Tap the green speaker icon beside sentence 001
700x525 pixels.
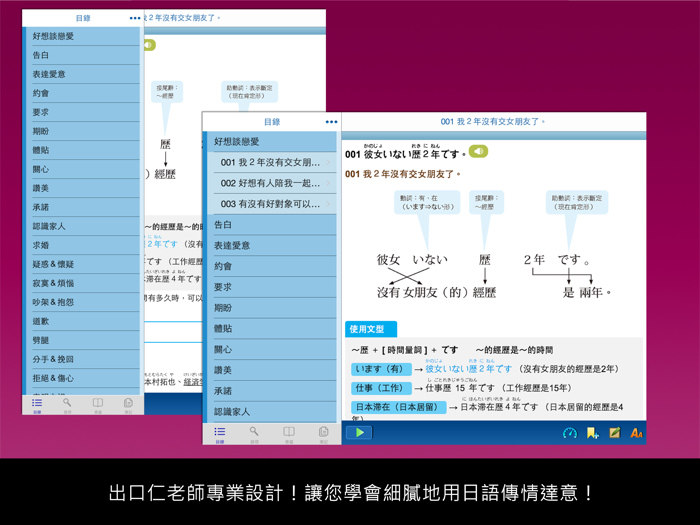click(x=478, y=151)
